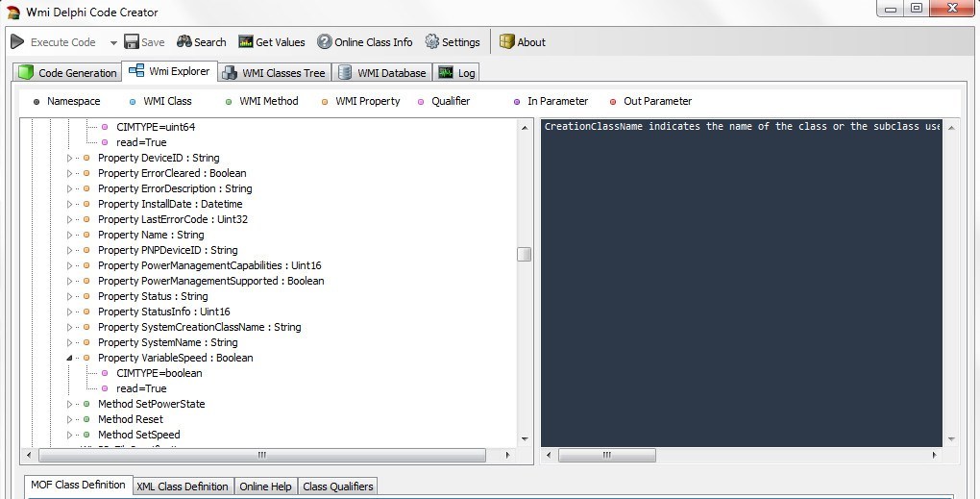Maximize the Wmi Delphi Code Creator window

pyautogui.click(x=917, y=8)
